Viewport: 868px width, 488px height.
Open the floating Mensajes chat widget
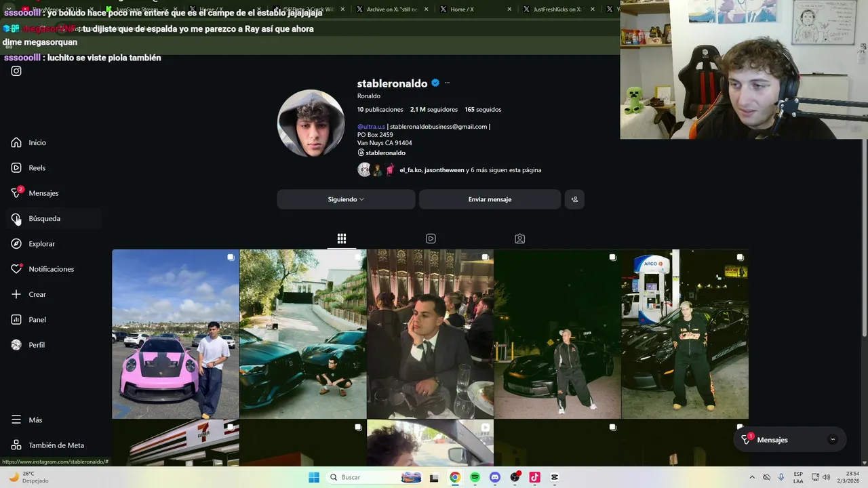click(789, 440)
